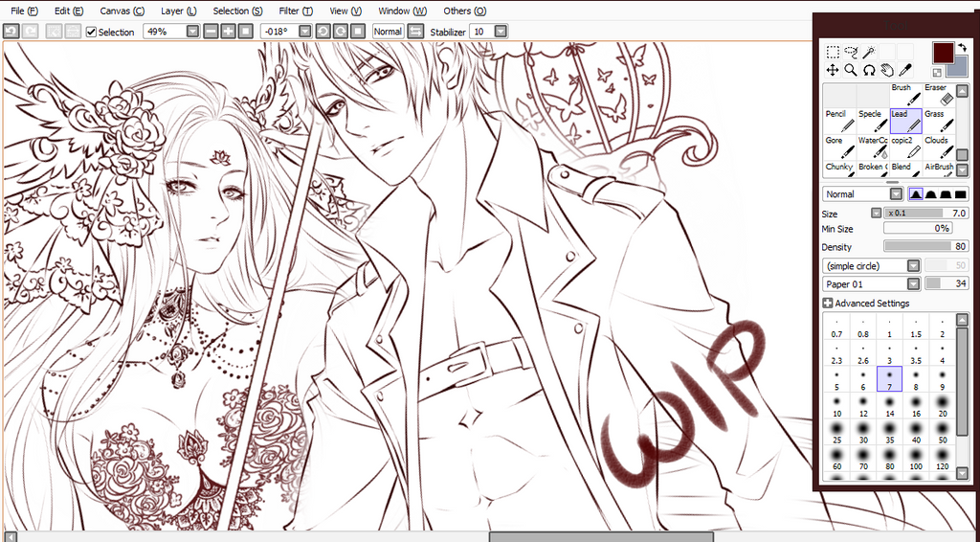
Task: Open the Stabilizer value dropdown
Action: click(x=501, y=32)
